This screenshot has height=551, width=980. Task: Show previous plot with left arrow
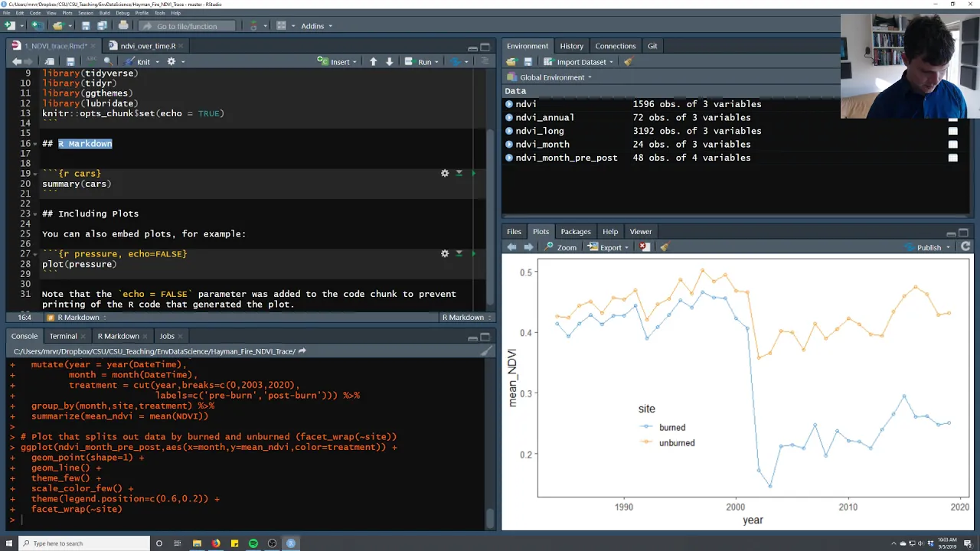[511, 247]
